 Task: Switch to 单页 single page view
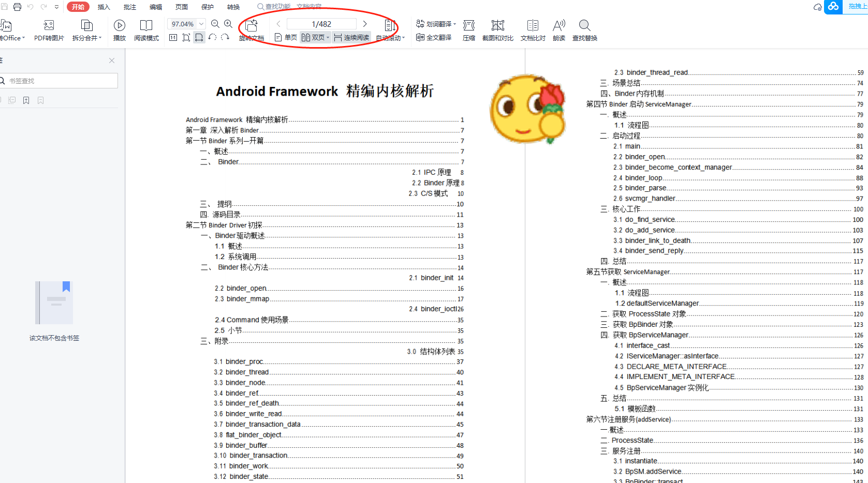tap(286, 37)
